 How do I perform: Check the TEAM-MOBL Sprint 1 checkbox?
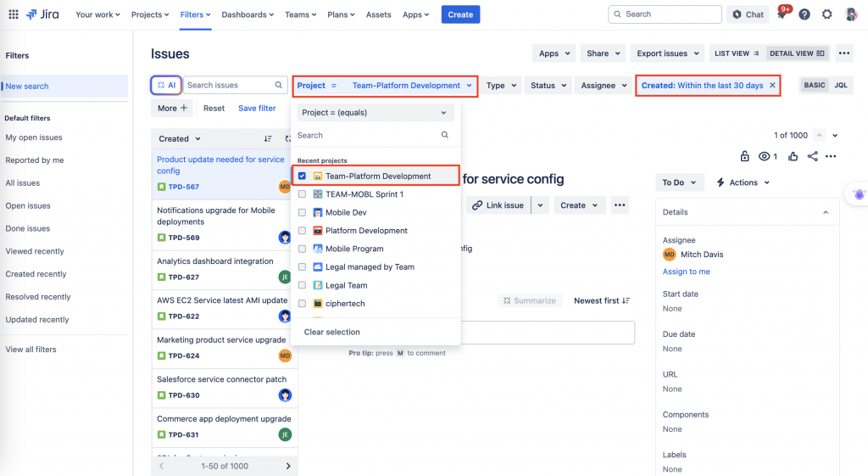[x=302, y=194]
